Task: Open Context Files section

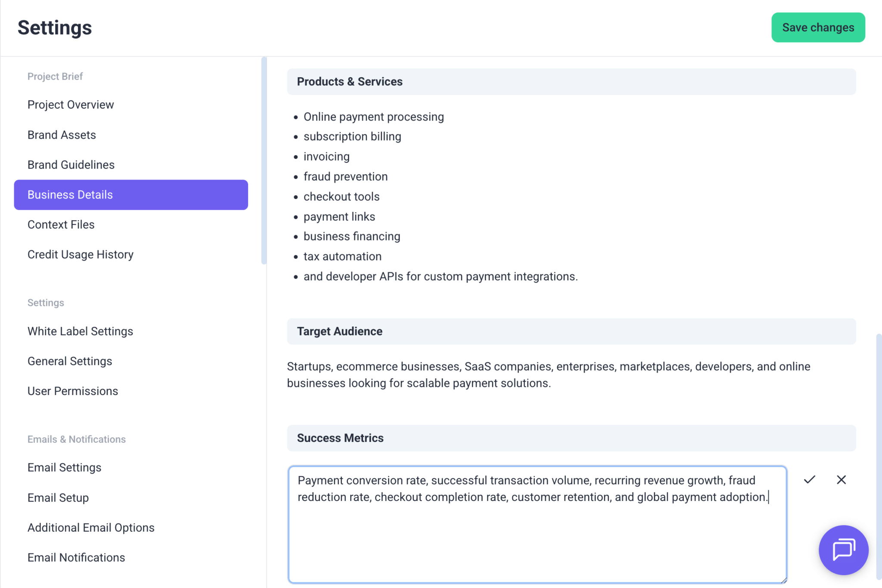Action: [61, 224]
